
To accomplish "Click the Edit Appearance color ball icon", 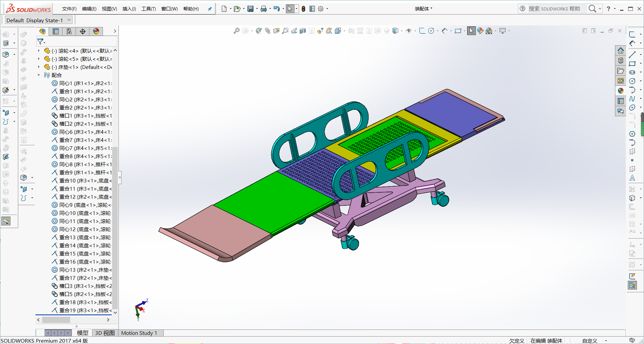I will point(480,31).
